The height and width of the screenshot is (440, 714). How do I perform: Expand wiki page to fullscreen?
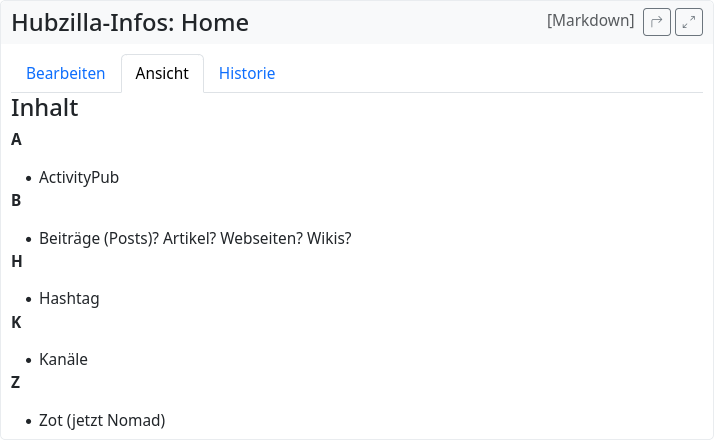(689, 22)
